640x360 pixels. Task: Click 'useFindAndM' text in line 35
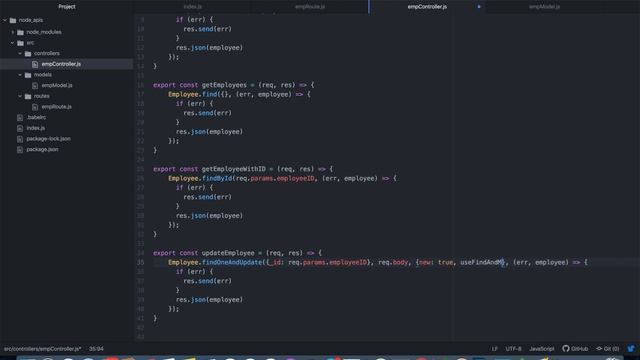tap(482, 262)
